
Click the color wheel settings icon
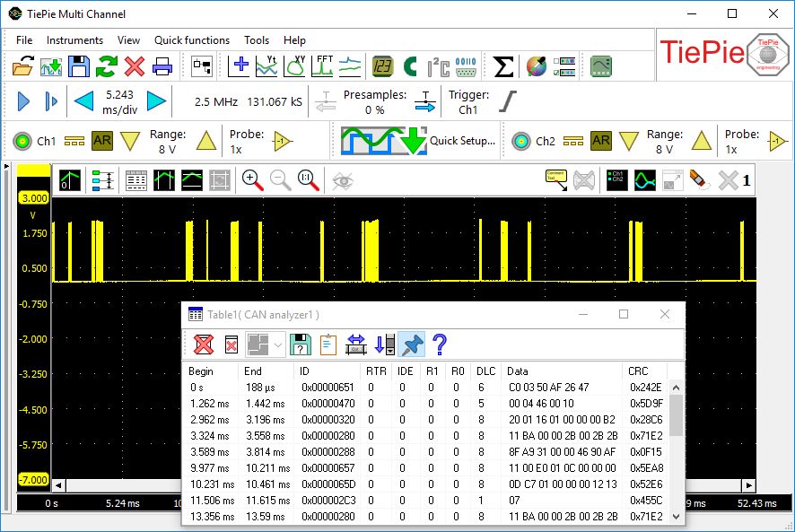pyautogui.click(x=537, y=65)
